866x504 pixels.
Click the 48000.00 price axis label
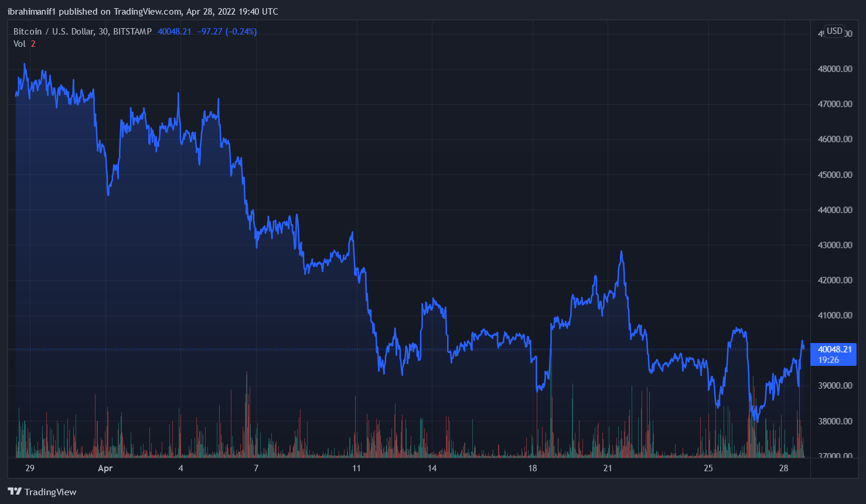[834, 69]
